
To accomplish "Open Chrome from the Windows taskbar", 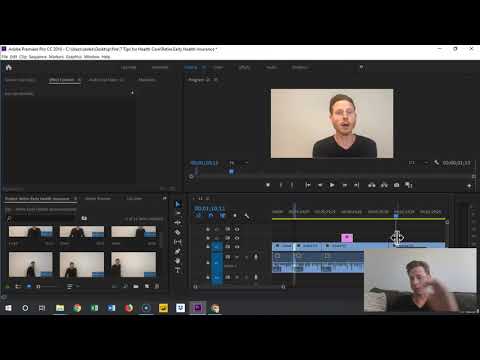I will 77,308.
